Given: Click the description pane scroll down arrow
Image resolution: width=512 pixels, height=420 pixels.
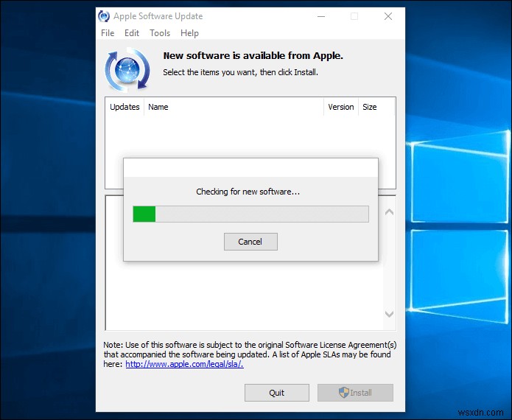Looking at the screenshot, I should click(x=389, y=314).
